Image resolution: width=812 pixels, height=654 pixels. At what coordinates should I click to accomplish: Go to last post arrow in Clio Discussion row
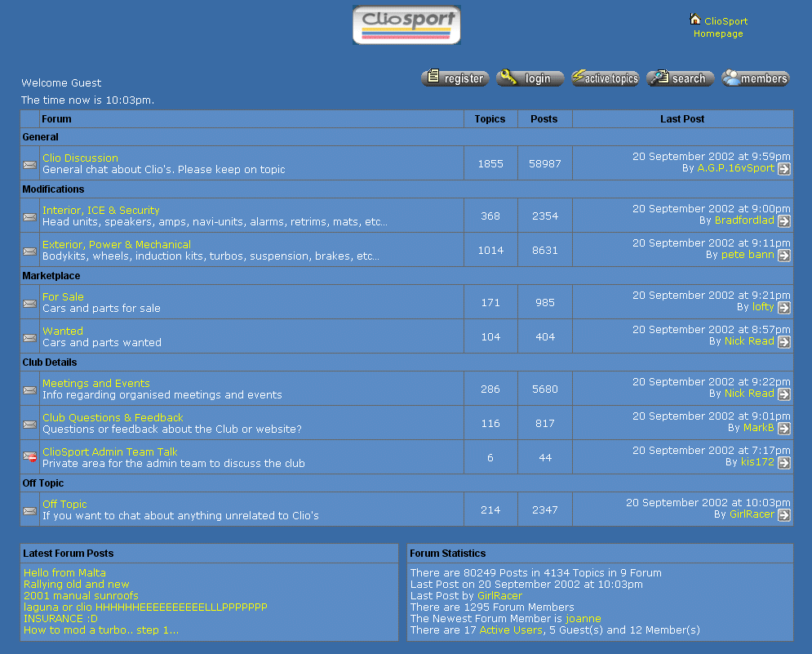[783, 169]
